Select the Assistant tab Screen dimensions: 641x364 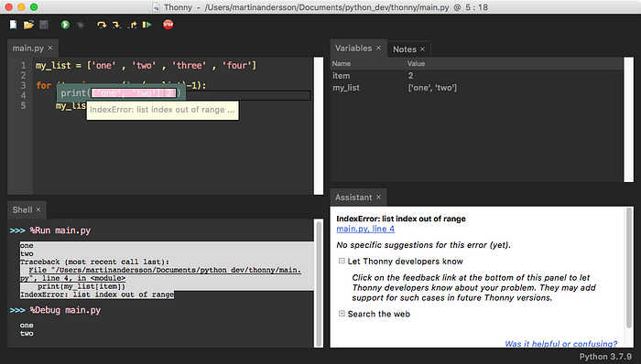[353, 198]
